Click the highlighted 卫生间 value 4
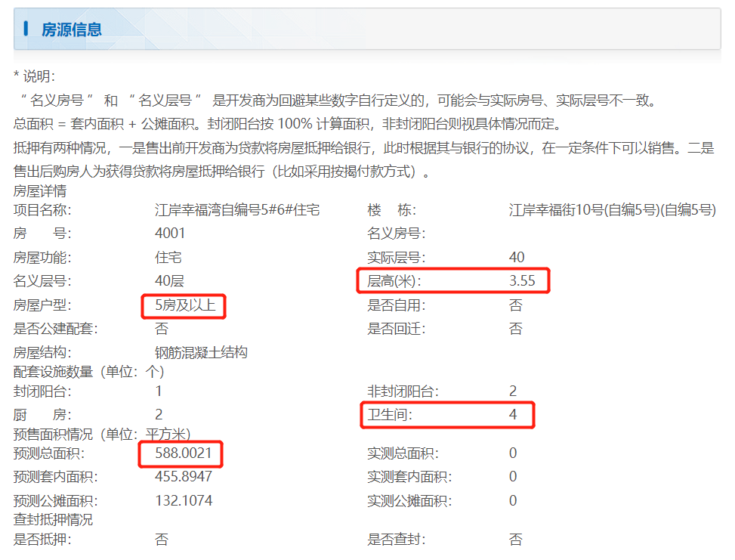735x560 pixels. click(x=513, y=415)
